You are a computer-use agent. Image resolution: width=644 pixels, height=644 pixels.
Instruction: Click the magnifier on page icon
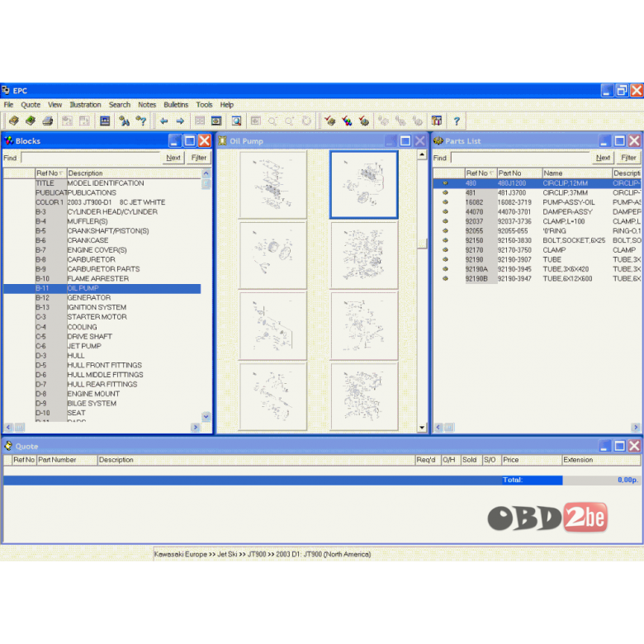236,121
